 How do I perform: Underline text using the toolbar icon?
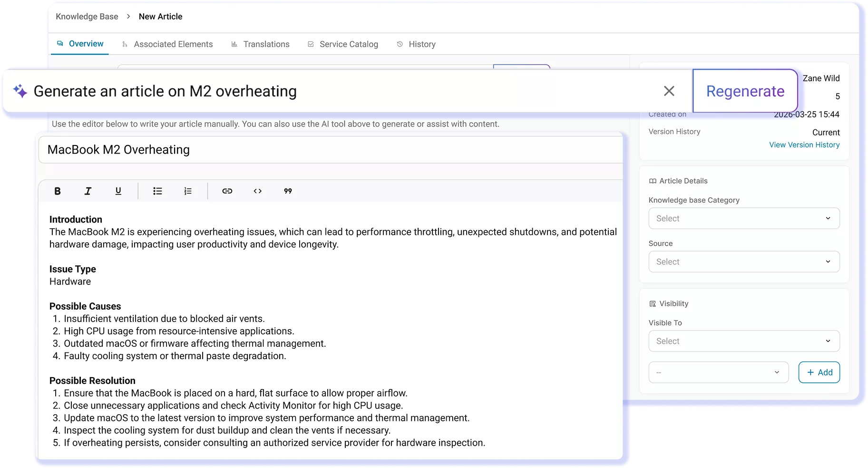point(118,191)
